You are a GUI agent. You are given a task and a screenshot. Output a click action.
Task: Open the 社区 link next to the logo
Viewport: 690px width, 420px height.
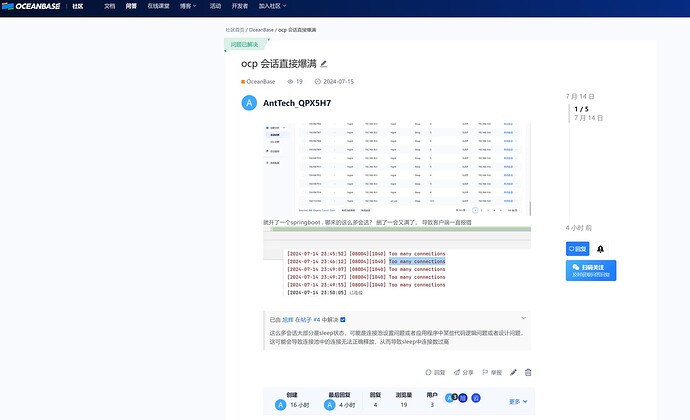coord(78,6)
